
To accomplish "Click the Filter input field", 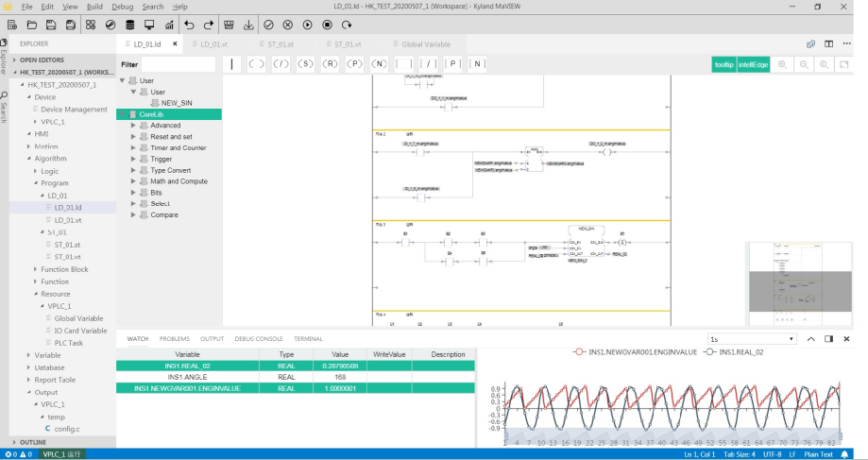I will coord(178,64).
